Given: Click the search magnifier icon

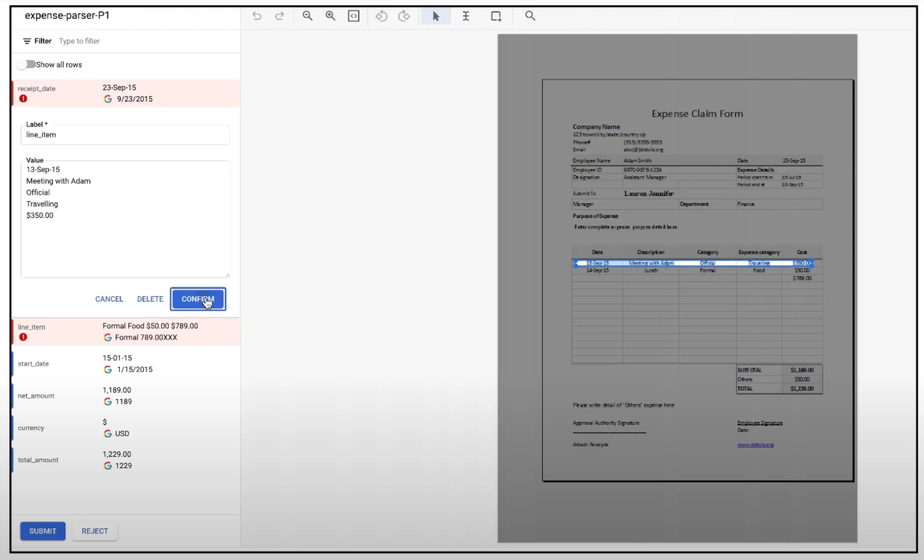Looking at the screenshot, I should (x=530, y=16).
